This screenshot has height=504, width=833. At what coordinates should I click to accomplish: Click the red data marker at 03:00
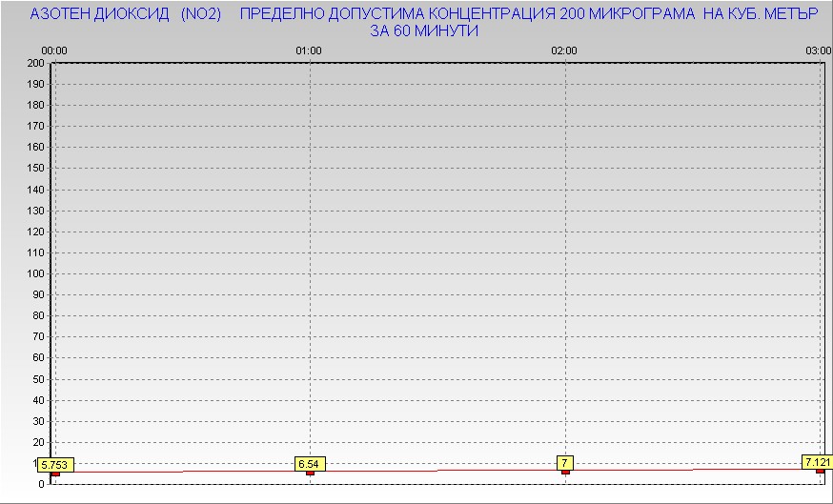820,471
